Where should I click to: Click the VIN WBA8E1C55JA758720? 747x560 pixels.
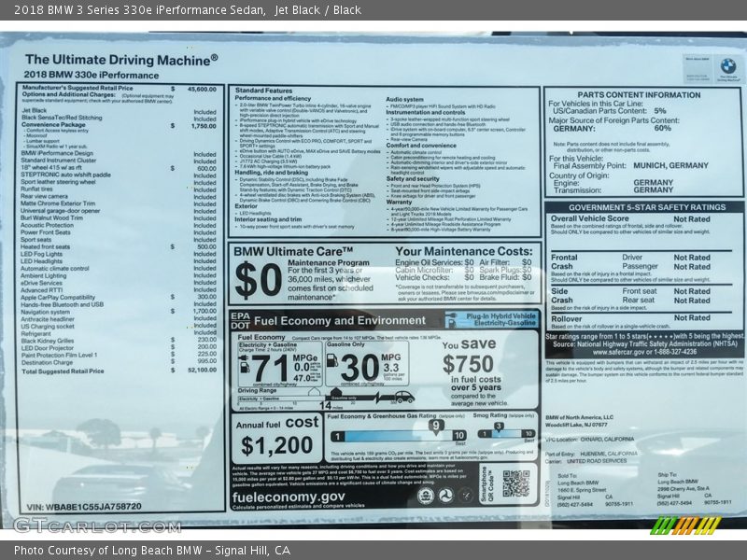tap(84, 507)
